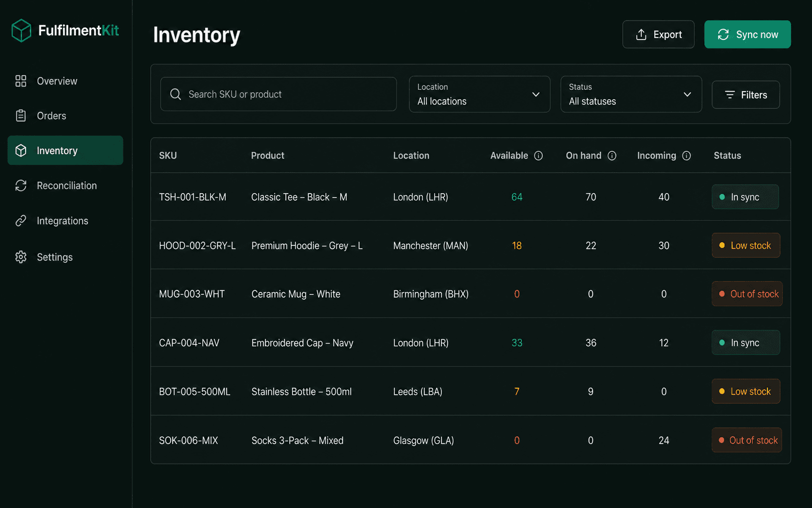Click the Search SKU or product field
This screenshot has height=508, width=812.
point(279,94)
